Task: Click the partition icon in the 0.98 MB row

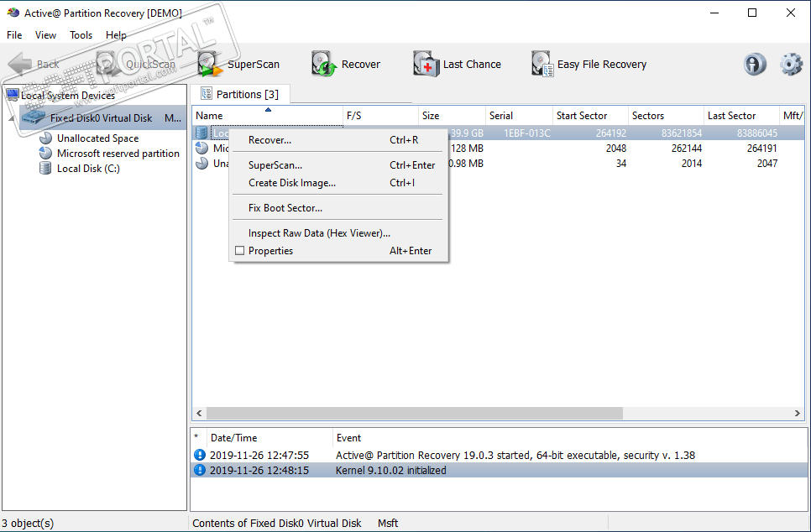Action: (201, 164)
